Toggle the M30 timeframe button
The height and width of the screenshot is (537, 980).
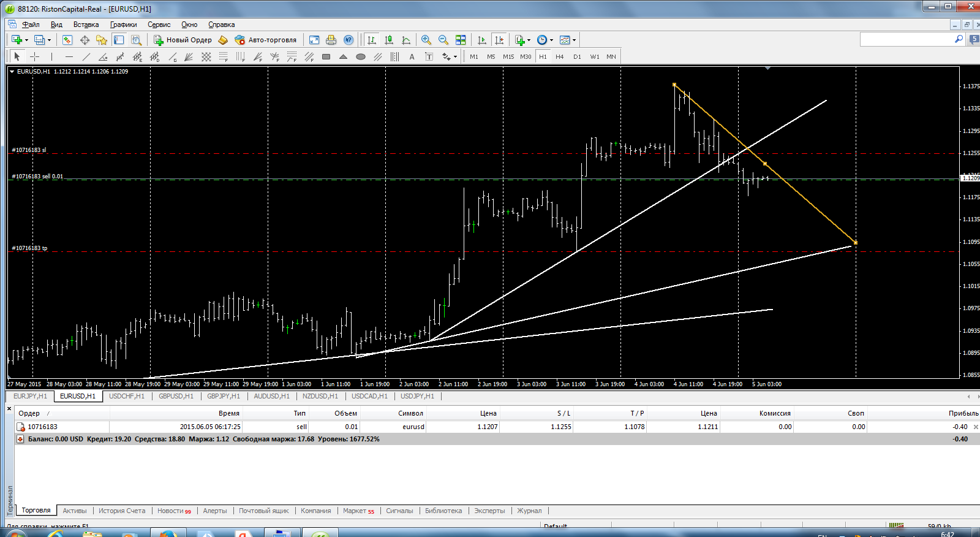[526, 56]
